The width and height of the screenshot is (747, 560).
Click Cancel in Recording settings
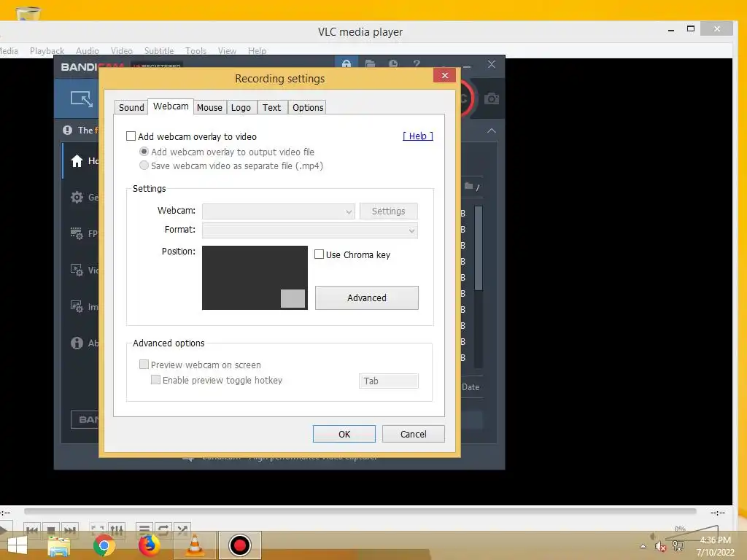click(413, 434)
